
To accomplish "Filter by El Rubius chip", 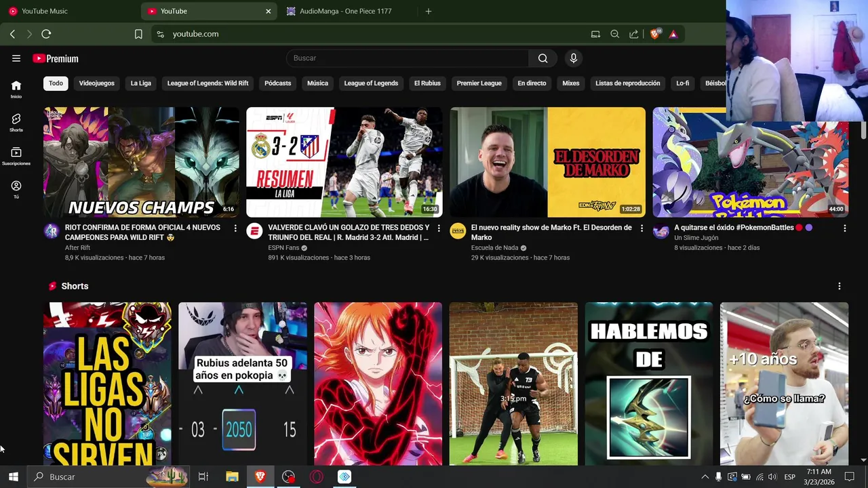I will 427,83.
